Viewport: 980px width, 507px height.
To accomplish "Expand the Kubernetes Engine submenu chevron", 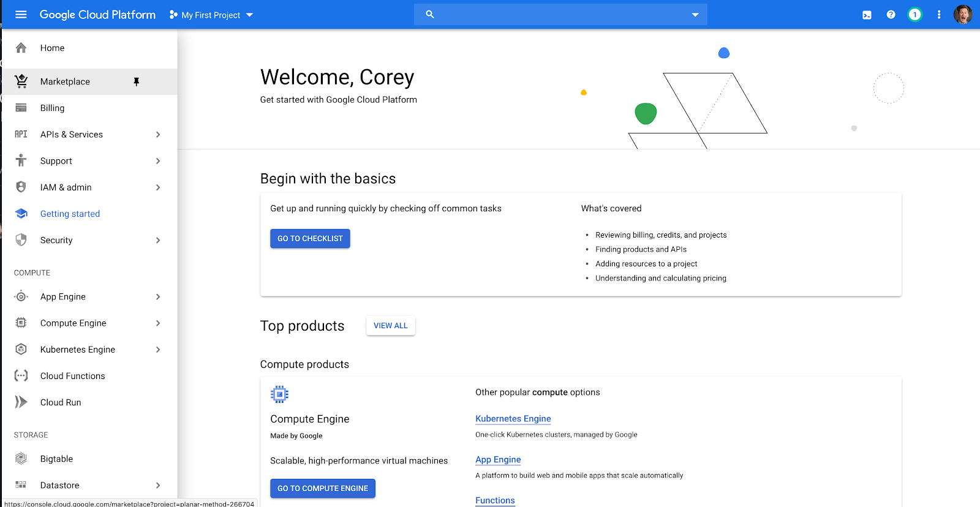I will (158, 349).
